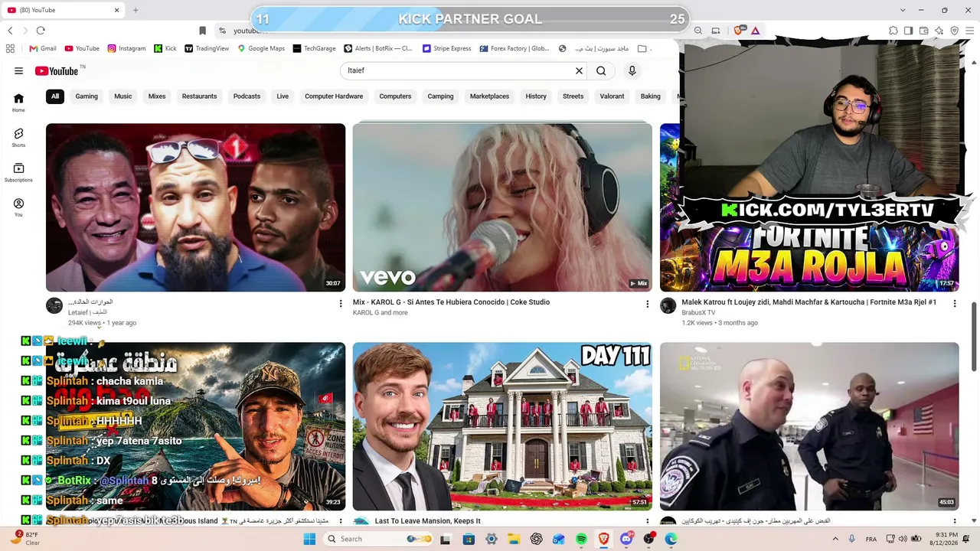This screenshot has width=980, height=551.
Task: Select the Live filter chip
Action: coord(283,96)
